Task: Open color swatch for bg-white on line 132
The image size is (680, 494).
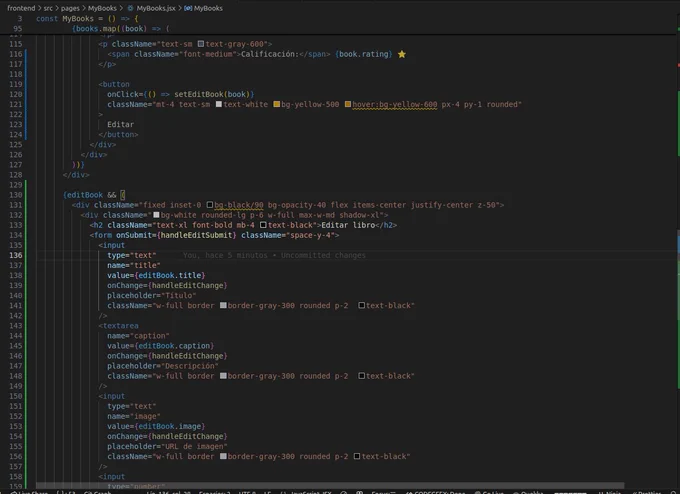Action: (x=157, y=215)
